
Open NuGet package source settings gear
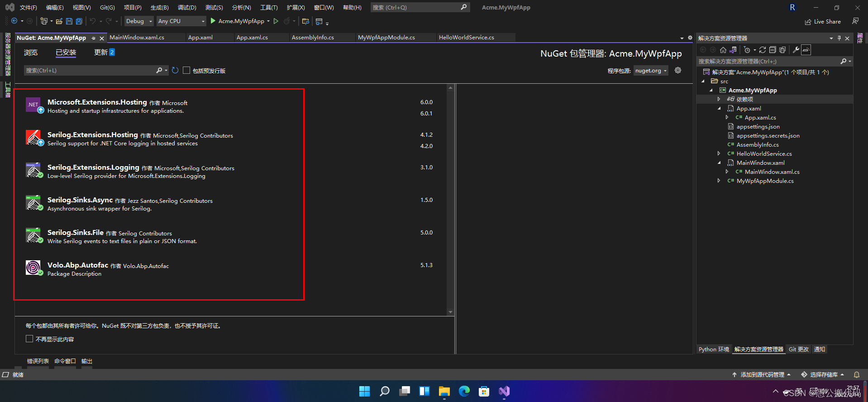[x=678, y=70]
